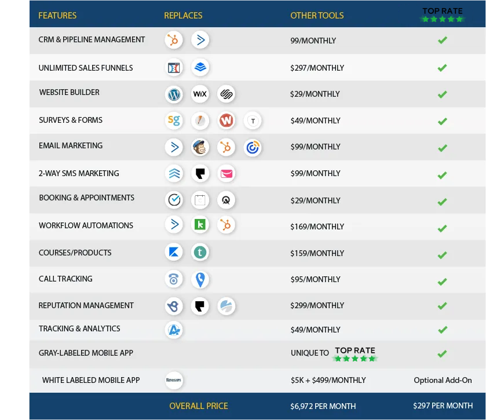
Task: Click the HubSpot icon in Workflow Automations row
Action: pyautogui.click(x=226, y=225)
